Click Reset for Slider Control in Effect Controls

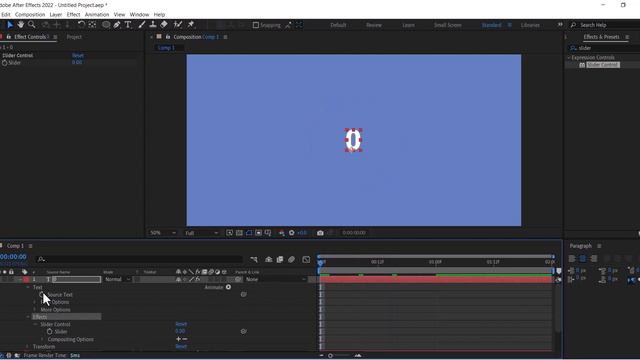(x=78, y=56)
